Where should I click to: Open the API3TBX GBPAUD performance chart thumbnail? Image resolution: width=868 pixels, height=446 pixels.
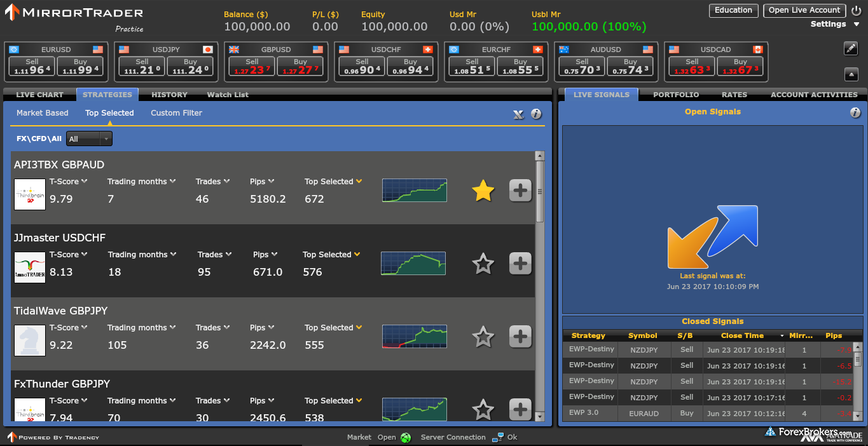[x=415, y=190]
